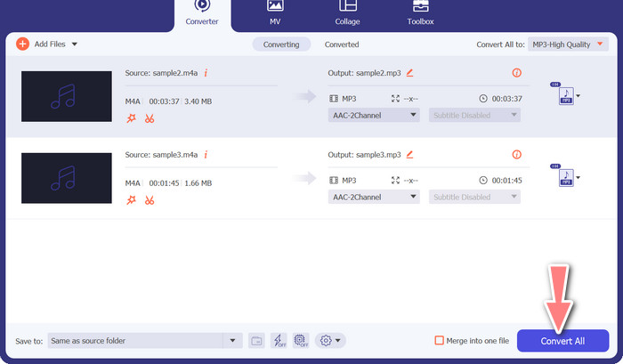Expand the Add Files dropdown arrow

74,44
